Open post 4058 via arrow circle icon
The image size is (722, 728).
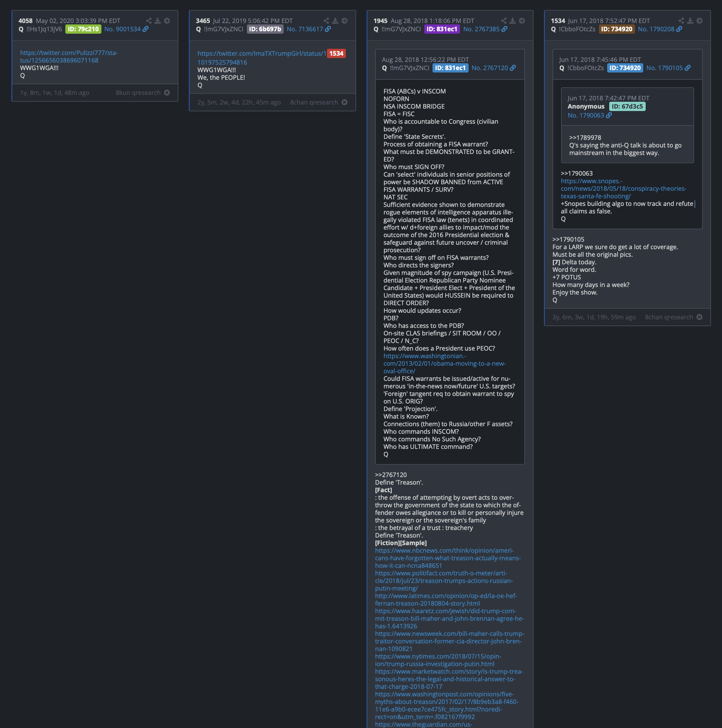[167, 21]
